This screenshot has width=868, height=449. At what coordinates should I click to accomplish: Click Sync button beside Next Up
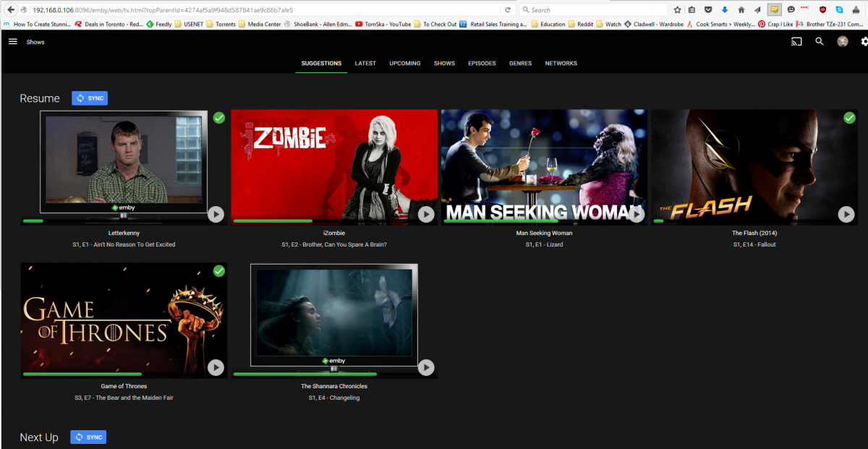88,437
